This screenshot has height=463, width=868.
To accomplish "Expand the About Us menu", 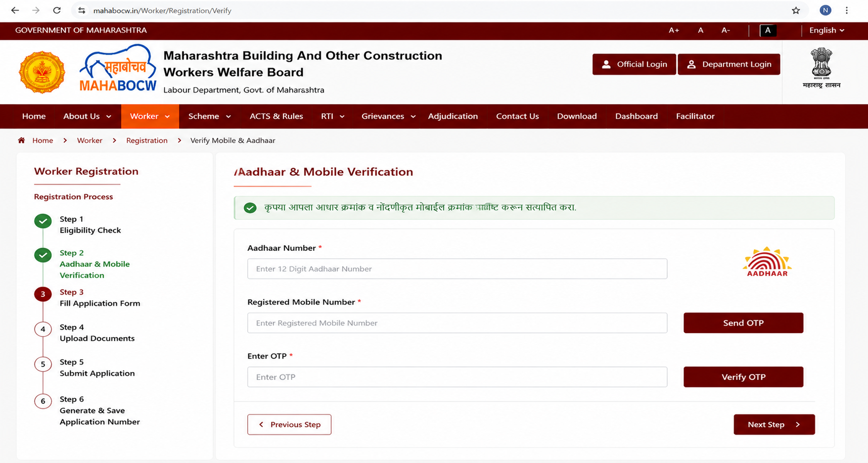I will click(x=87, y=116).
